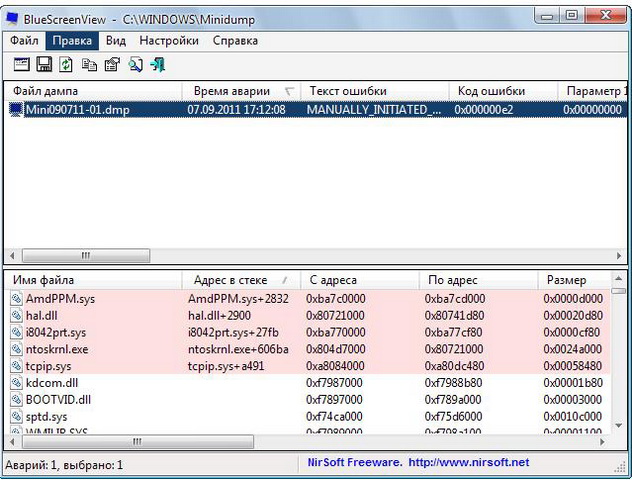
Task: Click the Exit door toolbar icon
Action: 157,64
